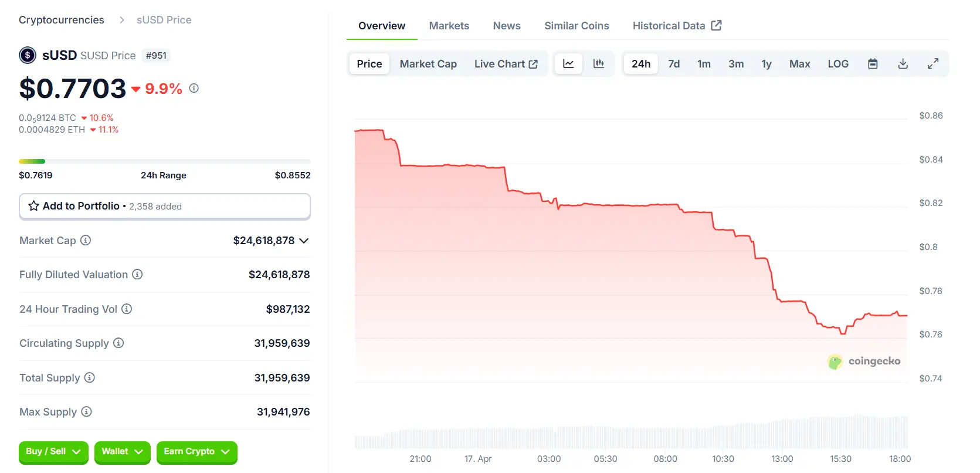Click the 17. Apr axis label

(x=478, y=458)
